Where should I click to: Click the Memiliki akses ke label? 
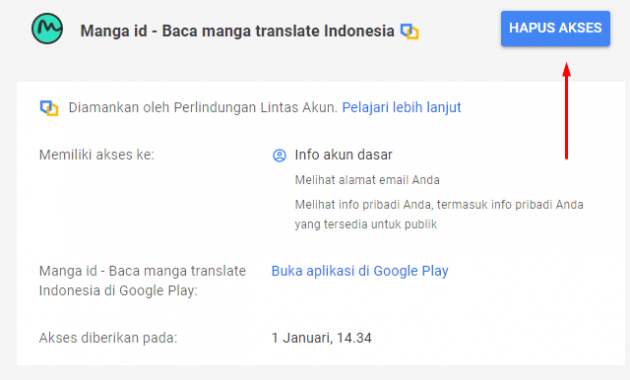(x=96, y=155)
